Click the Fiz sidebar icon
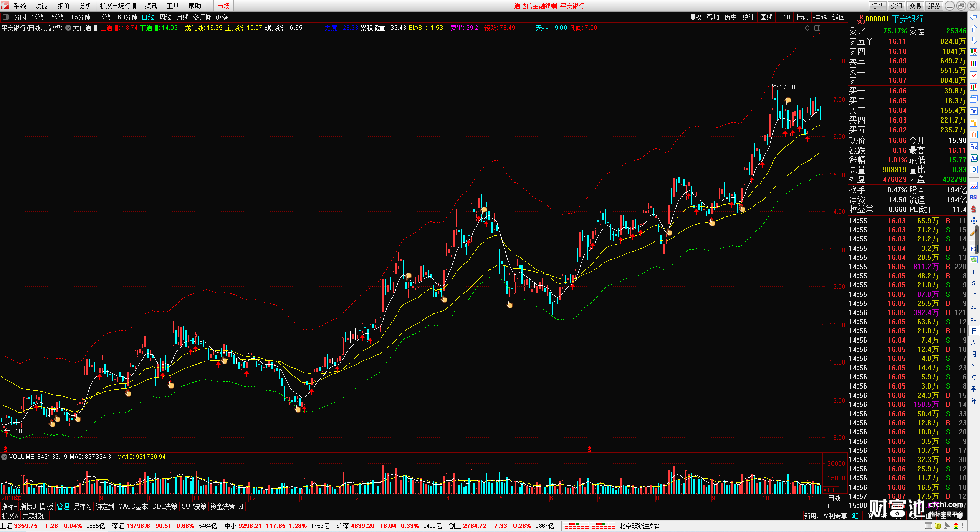Viewport: 980px width, 532px height. pyautogui.click(x=974, y=147)
